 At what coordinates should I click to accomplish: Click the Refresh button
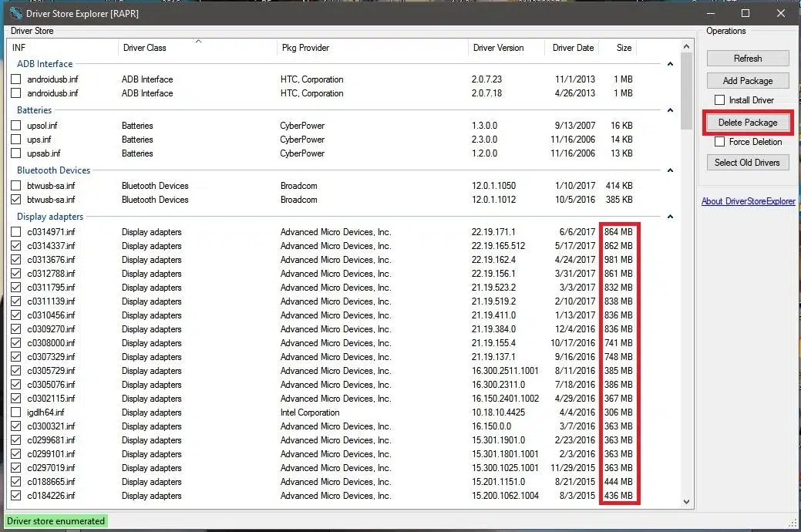[748, 59]
